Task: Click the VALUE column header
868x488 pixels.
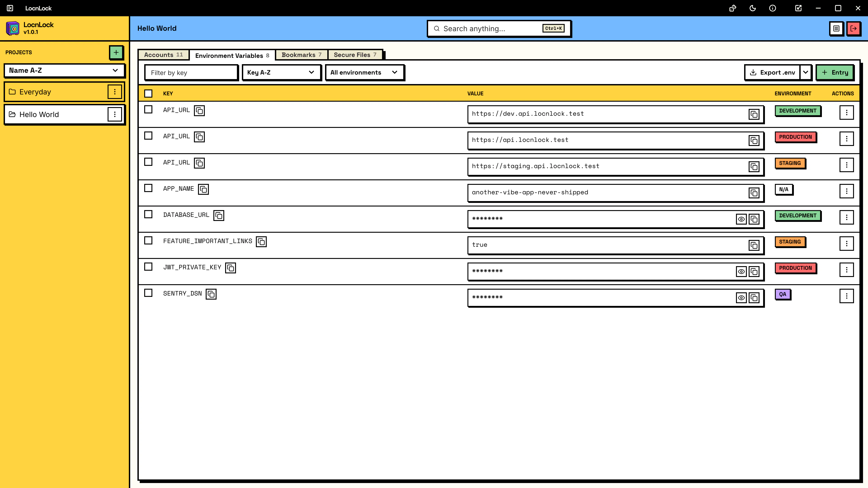Action: pyautogui.click(x=475, y=94)
